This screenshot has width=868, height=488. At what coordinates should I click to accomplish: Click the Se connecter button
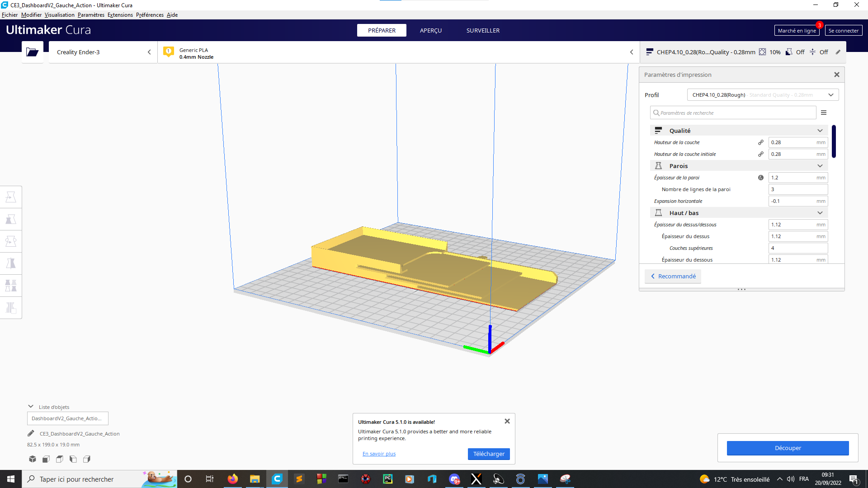843,30
